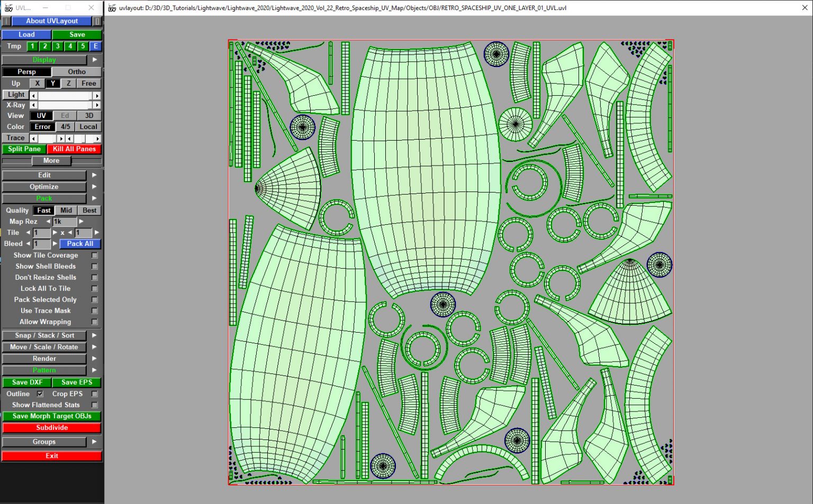Enable Allow Wrapping for packing
This screenshot has width=813, height=504.
94,322
